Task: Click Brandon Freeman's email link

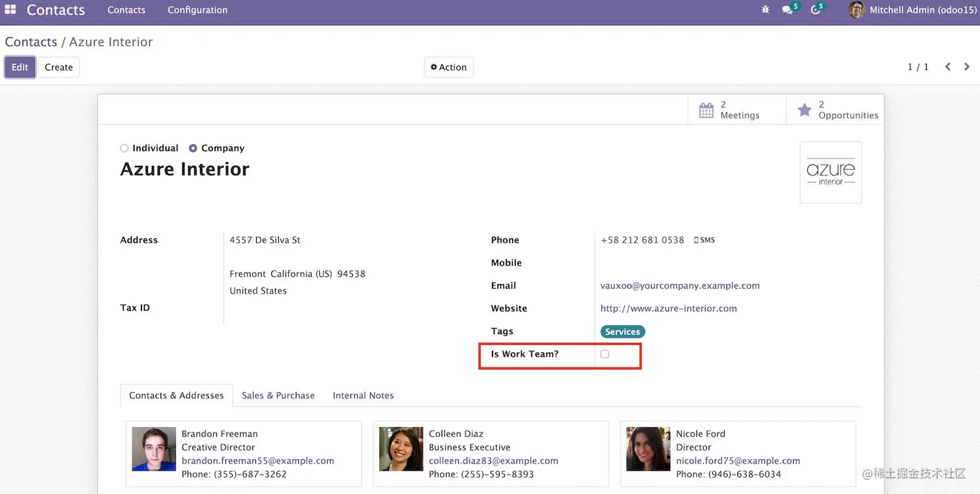Action: click(x=258, y=461)
